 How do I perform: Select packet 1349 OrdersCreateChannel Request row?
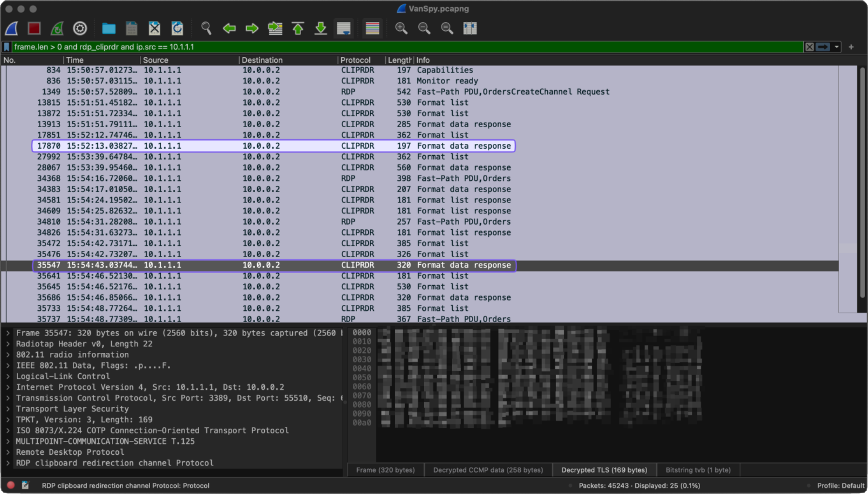(x=420, y=92)
